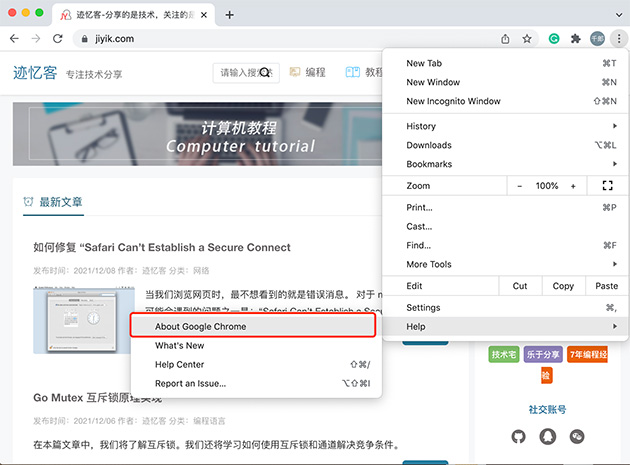630x465 pixels.
Task: Expand the Help submenu
Action: tap(505, 326)
